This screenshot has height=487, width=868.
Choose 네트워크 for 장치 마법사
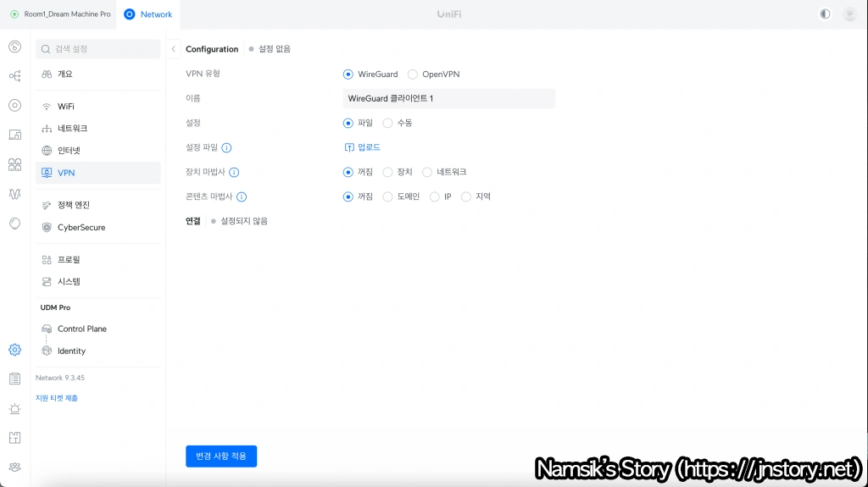(x=427, y=172)
